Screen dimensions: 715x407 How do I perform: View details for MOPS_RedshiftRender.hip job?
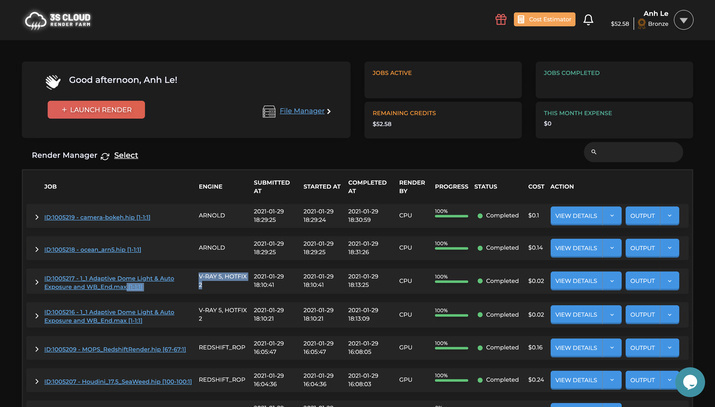(x=576, y=348)
